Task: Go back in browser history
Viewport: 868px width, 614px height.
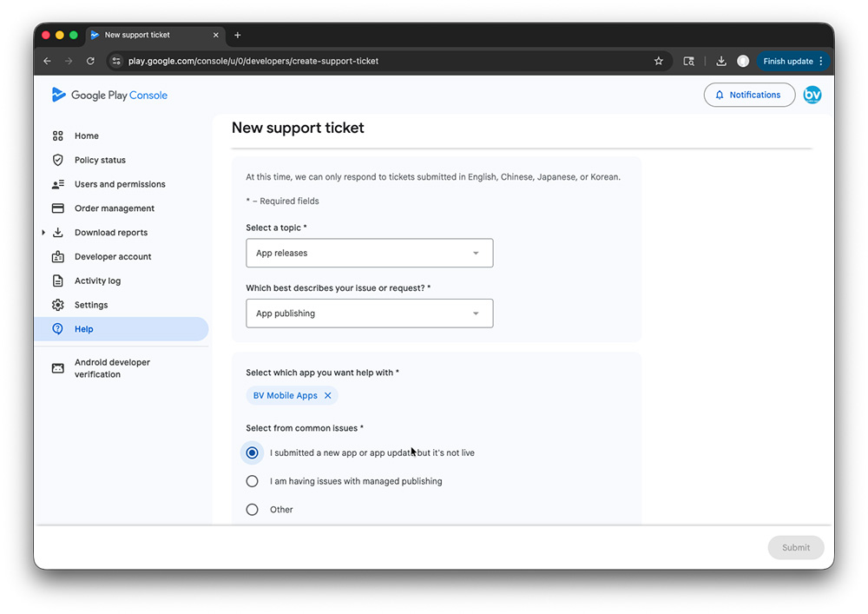Action: click(x=48, y=61)
